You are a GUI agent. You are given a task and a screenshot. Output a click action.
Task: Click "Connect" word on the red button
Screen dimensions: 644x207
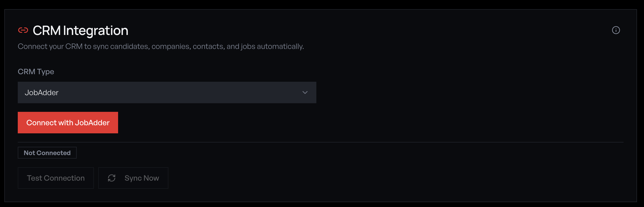[41, 123]
